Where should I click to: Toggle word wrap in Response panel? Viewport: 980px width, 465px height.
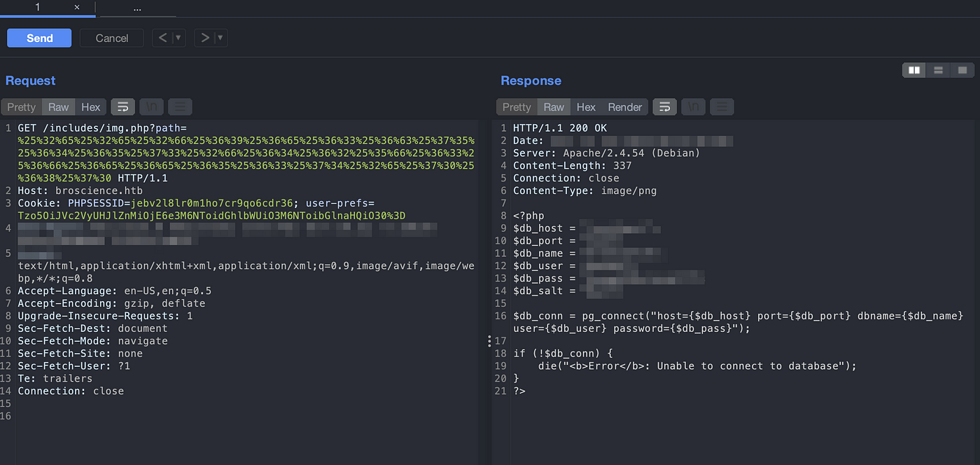[x=664, y=107]
